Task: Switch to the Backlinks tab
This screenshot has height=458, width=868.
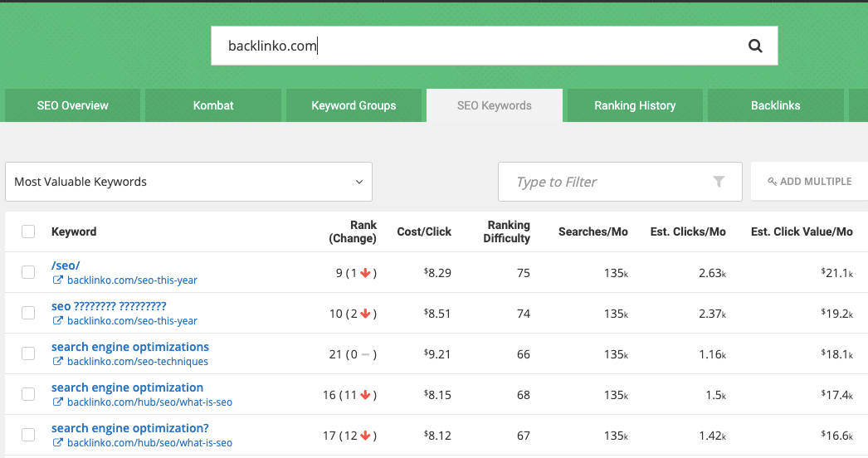Action: click(x=776, y=105)
